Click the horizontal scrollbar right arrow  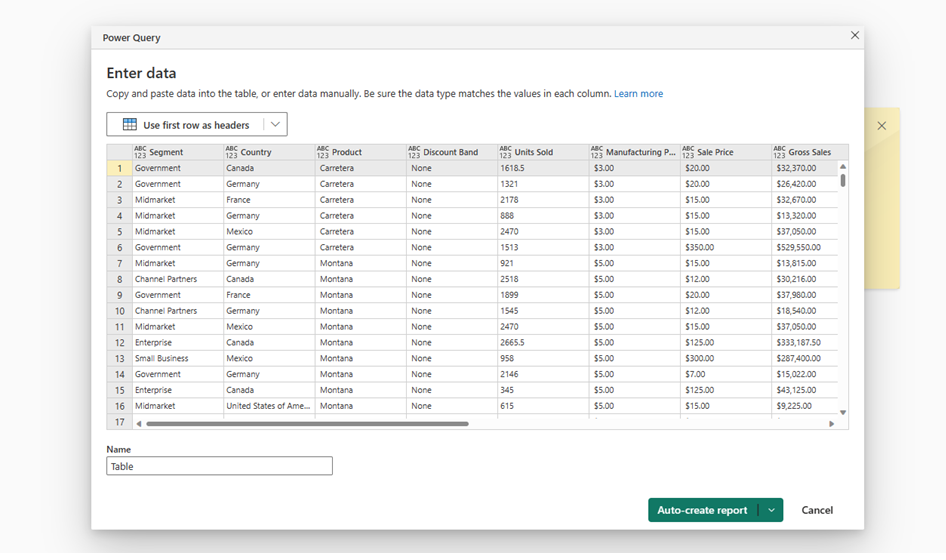tap(831, 424)
